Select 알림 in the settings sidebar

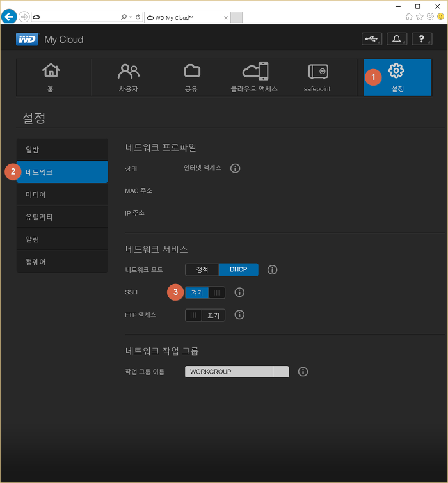pyautogui.click(x=62, y=239)
